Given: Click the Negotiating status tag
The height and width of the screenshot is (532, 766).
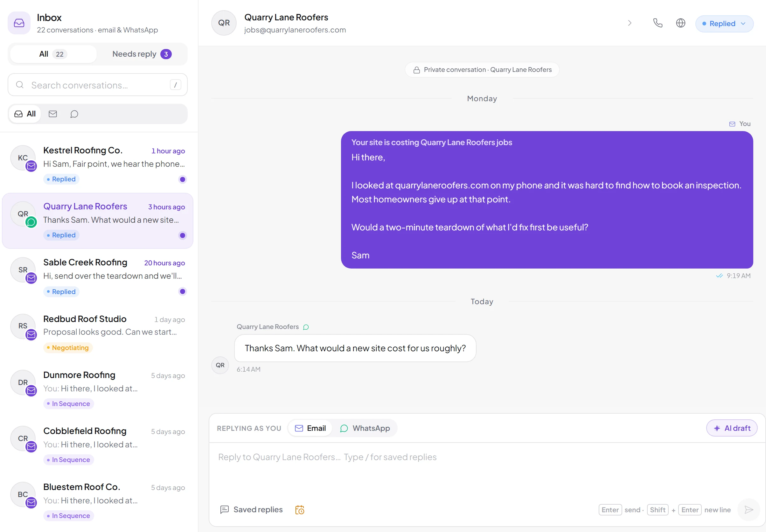Looking at the screenshot, I should click(68, 348).
